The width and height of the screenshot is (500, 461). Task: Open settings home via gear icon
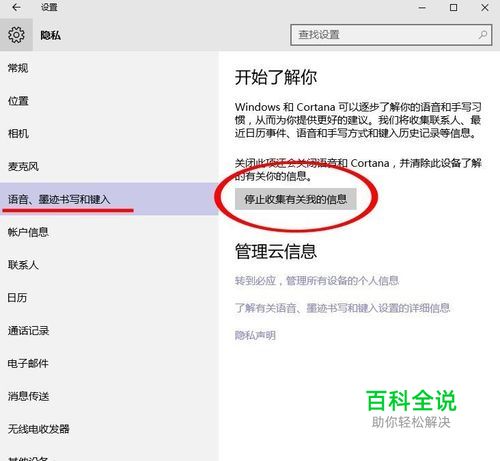(x=16, y=35)
